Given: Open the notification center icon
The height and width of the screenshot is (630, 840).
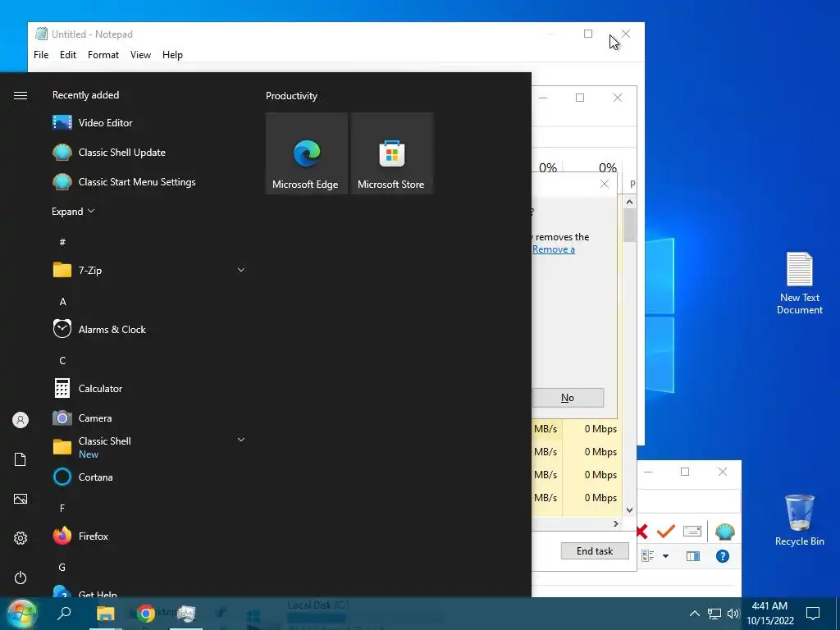Looking at the screenshot, I should [x=813, y=614].
